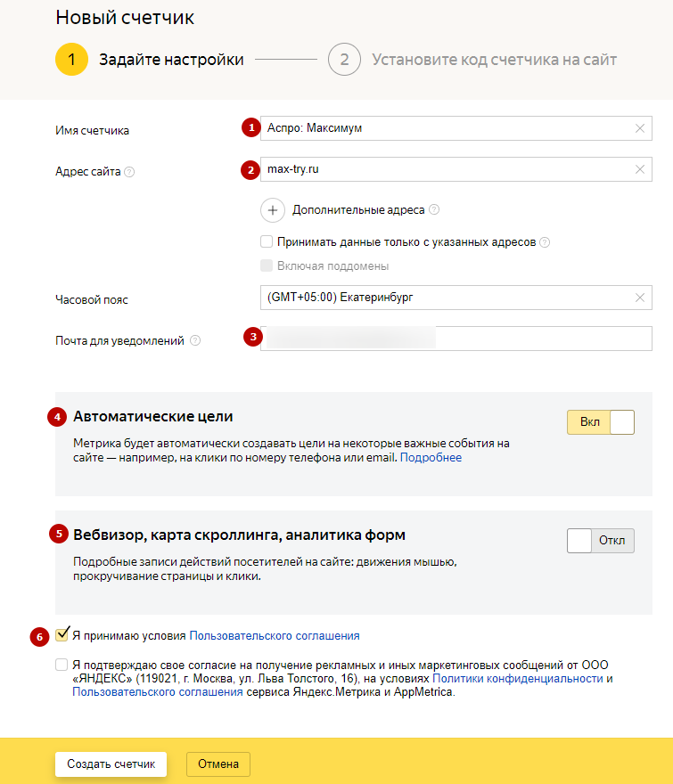Image resolution: width=673 pixels, height=784 pixels.
Task: Open help hint next to Дополнительные адреса
Action: [x=434, y=210]
